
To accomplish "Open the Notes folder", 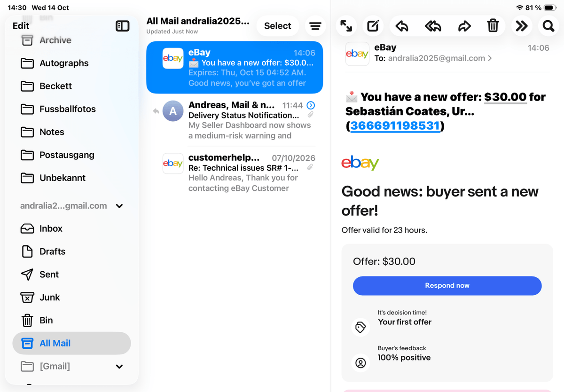I will pyautogui.click(x=72, y=132).
